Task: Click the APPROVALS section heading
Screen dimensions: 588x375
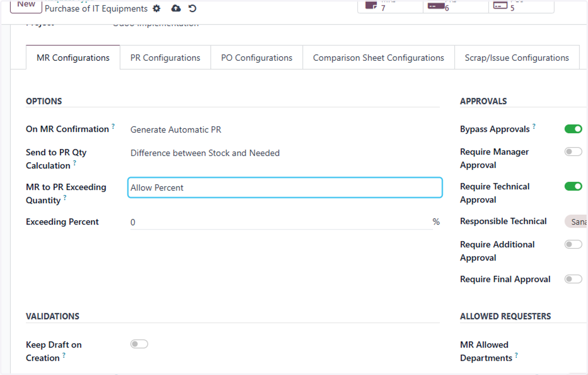Action: point(483,101)
